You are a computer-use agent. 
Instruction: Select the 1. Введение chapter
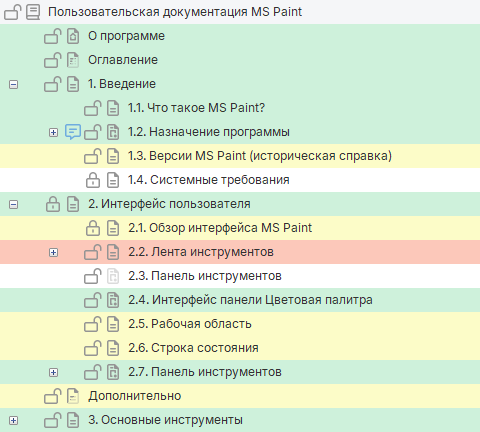[122, 84]
